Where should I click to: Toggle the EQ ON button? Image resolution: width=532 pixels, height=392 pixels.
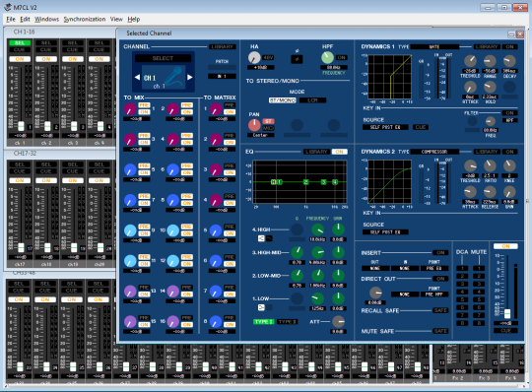(x=340, y=152)
